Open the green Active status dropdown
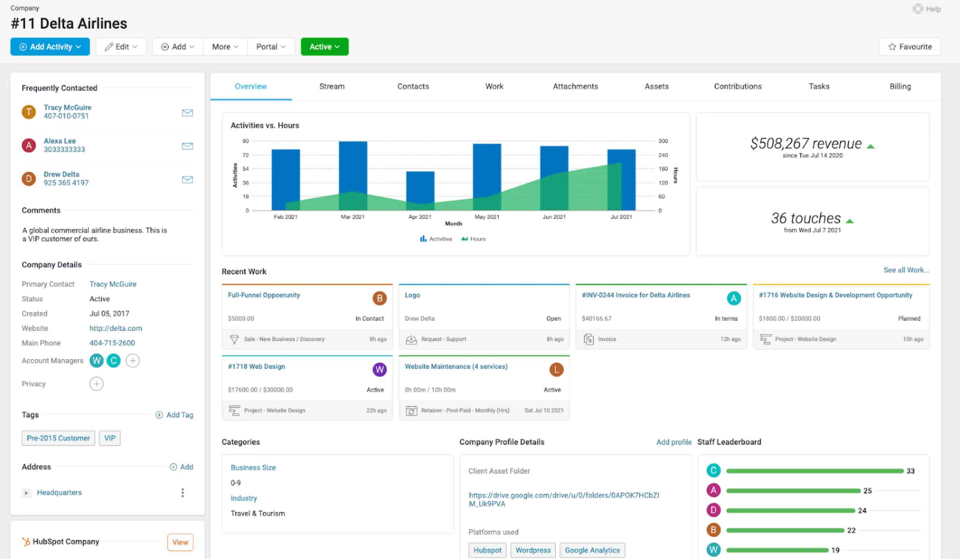The width and height of the screenshot is (960, 560). point(324,47)
